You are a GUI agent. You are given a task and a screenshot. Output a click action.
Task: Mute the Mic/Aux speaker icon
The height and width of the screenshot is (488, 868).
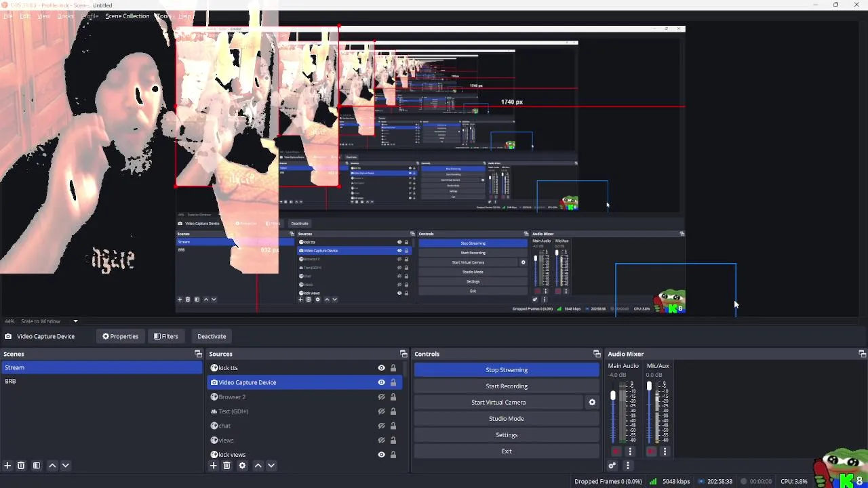coord(652,451)
